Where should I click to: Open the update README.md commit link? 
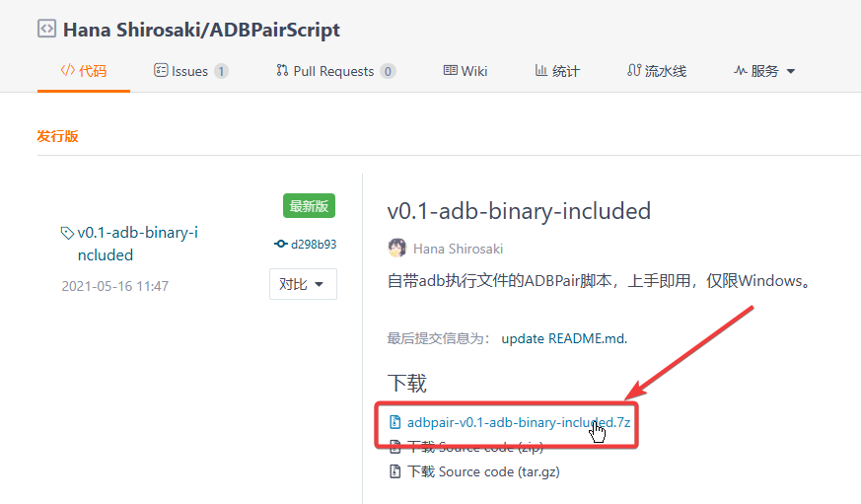tap(564, 338)
